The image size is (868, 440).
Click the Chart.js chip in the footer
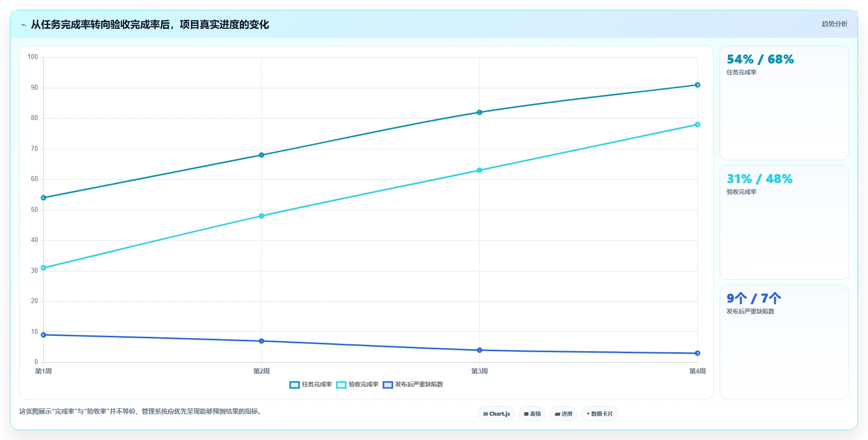coord(496,414)
